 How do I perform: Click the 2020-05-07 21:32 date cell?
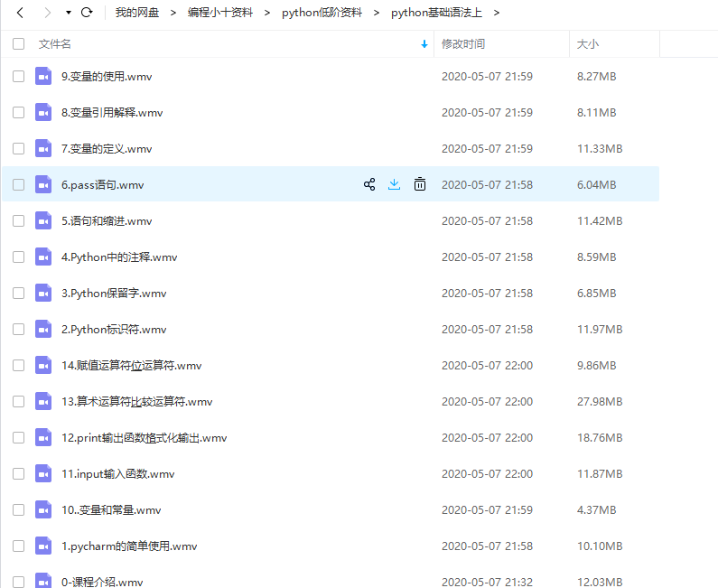pyautogui.click(x=487, y=582)
